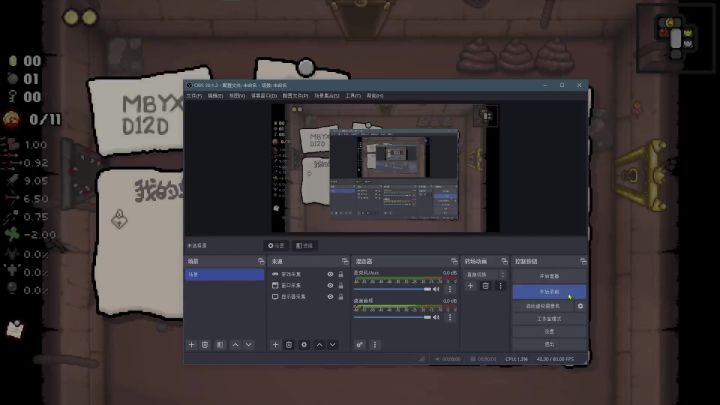Click the display capture source icon
720x405 pixels.
(275, 297)
